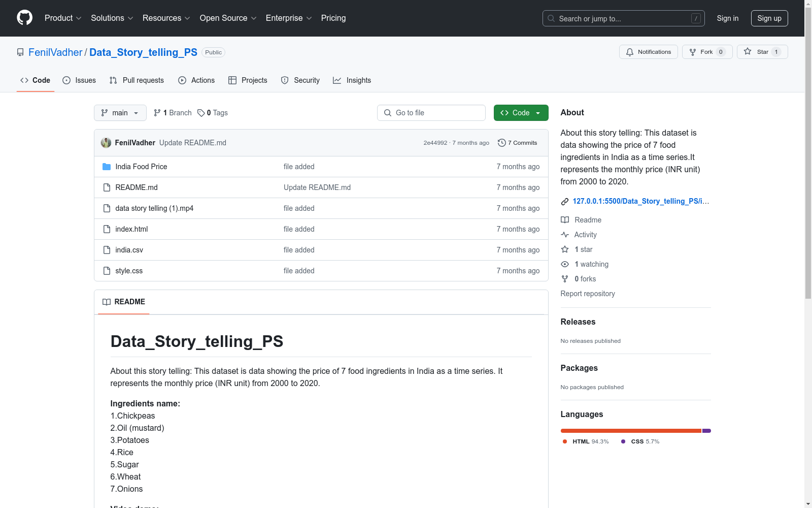The width and height of the screenshot is (812, 508).
Task: Click the Sign in link
Action: 727,18
